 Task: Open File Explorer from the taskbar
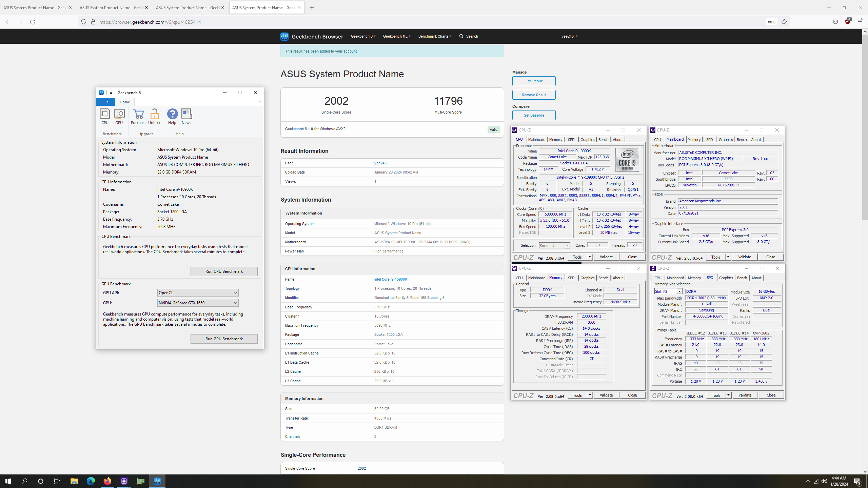[74, 481]
